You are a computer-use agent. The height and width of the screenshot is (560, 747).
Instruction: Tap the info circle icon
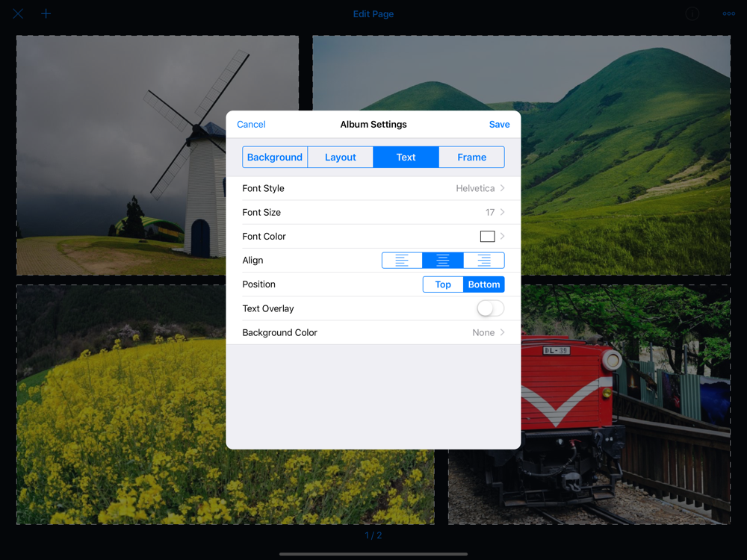[x=692, y=13]
